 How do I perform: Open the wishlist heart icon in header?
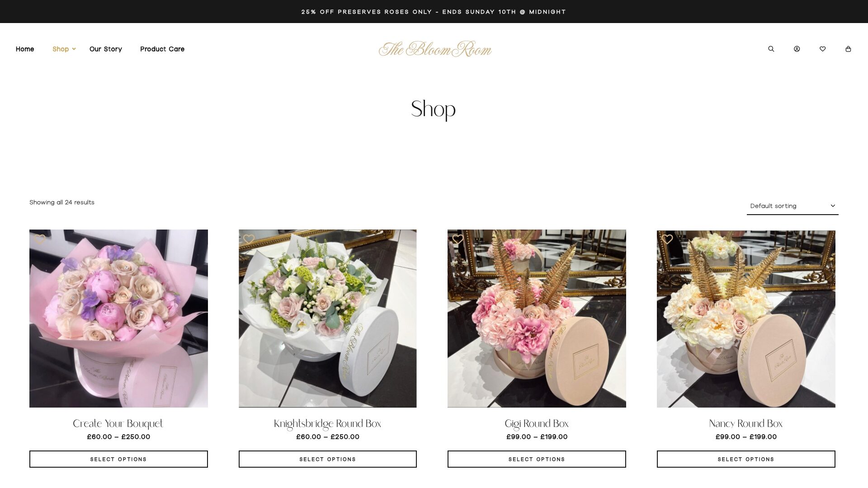coord(822,49)
